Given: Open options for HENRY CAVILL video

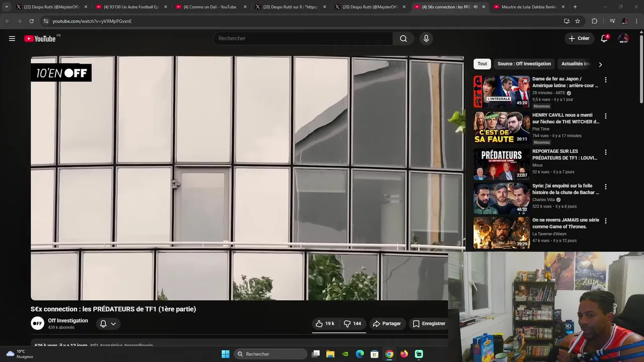Looking at the screenshot, I should (605, 116).
